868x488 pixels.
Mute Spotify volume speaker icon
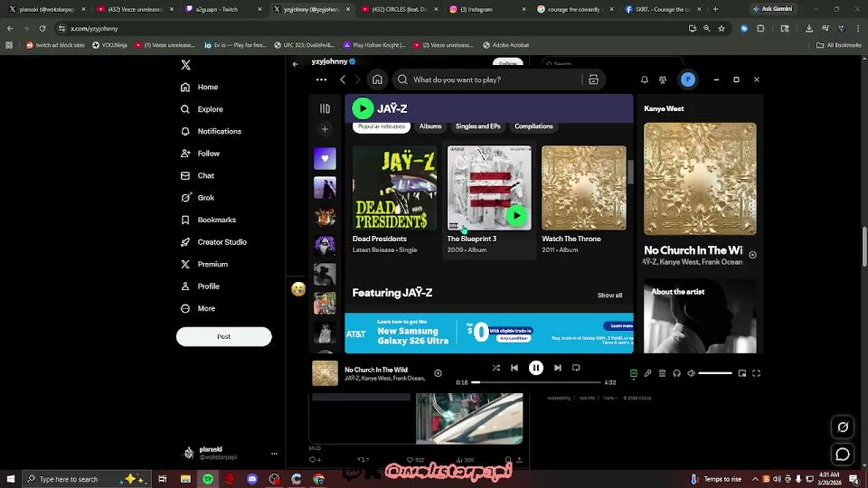point(691,373)
